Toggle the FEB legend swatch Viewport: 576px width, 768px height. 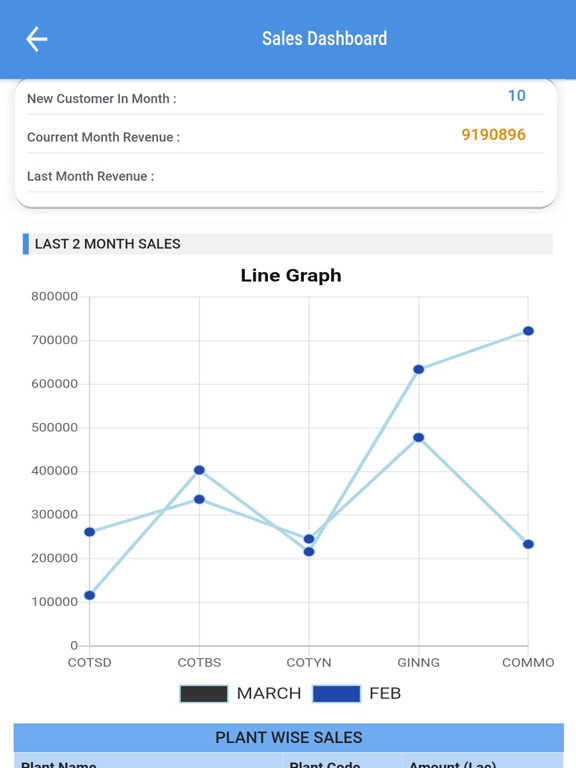tap(336, 694)
